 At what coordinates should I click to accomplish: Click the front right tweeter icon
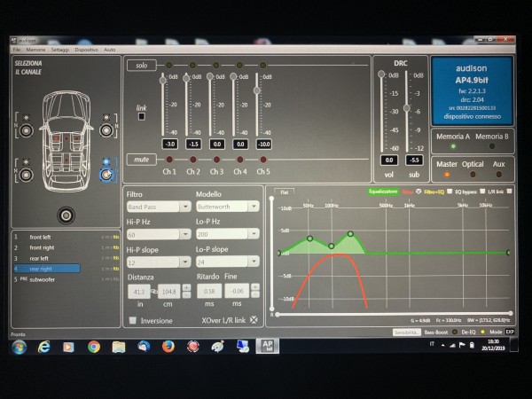[106, 117]
